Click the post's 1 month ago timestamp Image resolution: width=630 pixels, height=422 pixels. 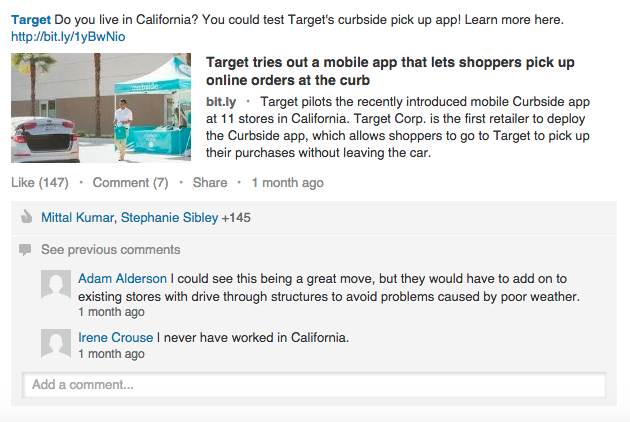tap(288, 182)
